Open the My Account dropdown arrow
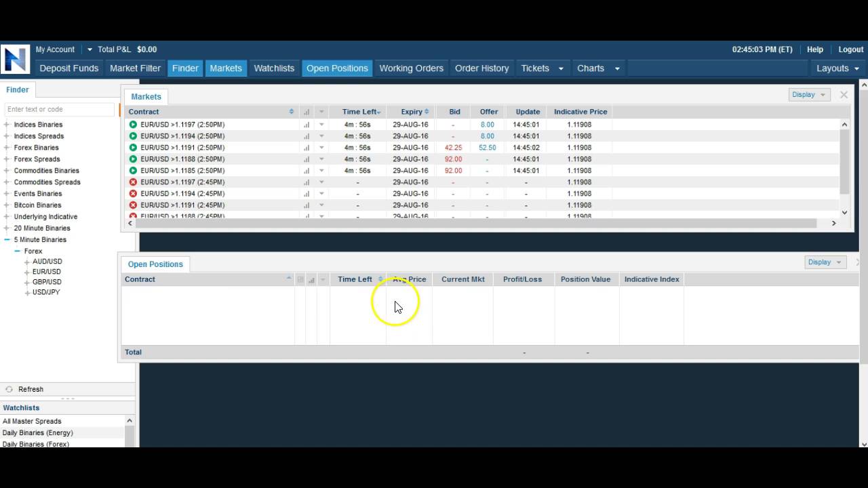 tap(90, 49)
